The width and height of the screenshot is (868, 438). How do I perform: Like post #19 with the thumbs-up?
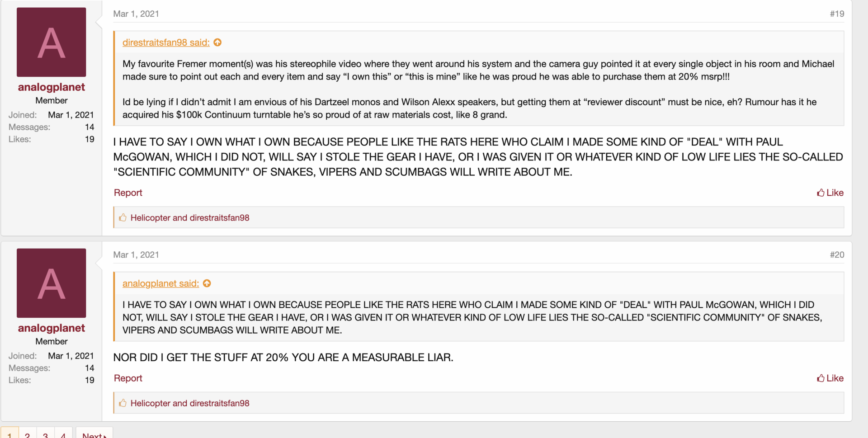pos(830,193)
